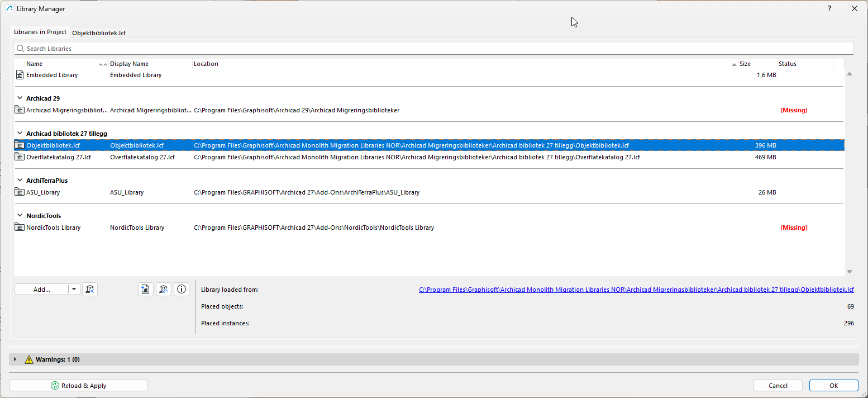
Task: Click the remove library icon button
Action: (90, 289)
